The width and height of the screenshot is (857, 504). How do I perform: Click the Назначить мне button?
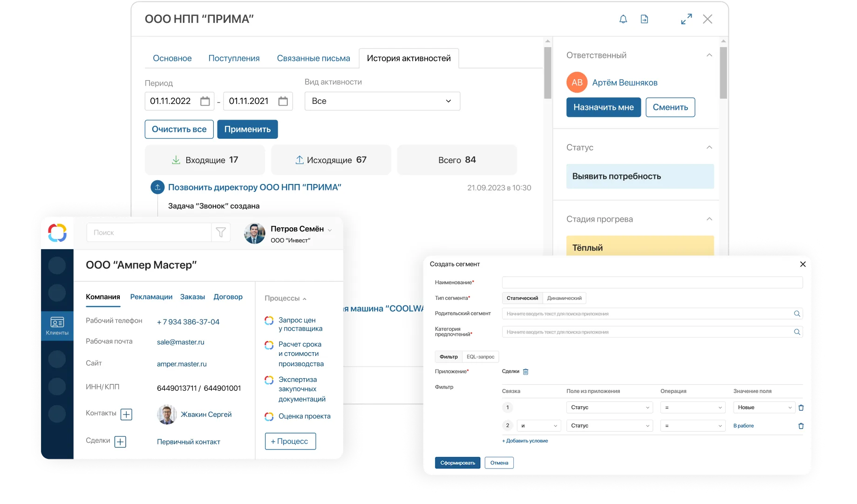[x=603, y=107]
